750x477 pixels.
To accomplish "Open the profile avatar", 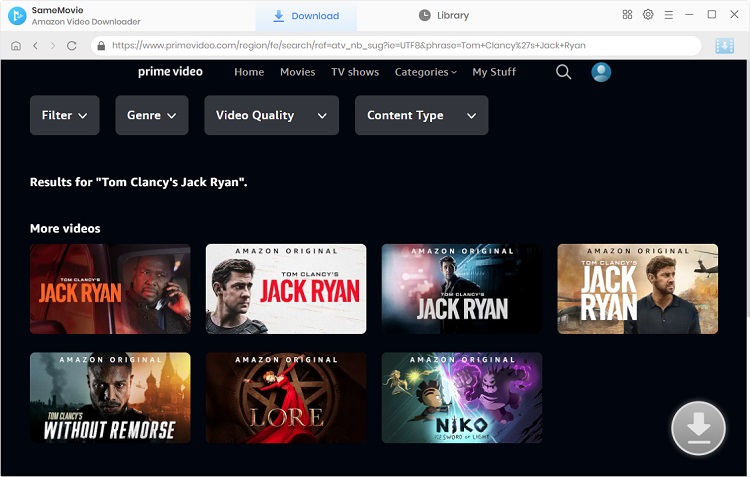I will [x=601, y=72].
